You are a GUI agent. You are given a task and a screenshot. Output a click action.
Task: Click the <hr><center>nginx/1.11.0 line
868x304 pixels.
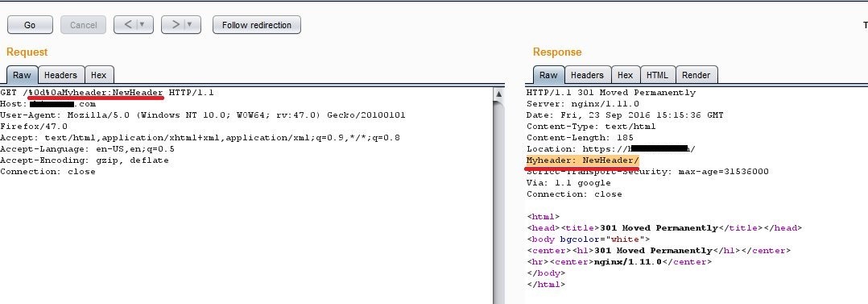(x=619, y=262)
